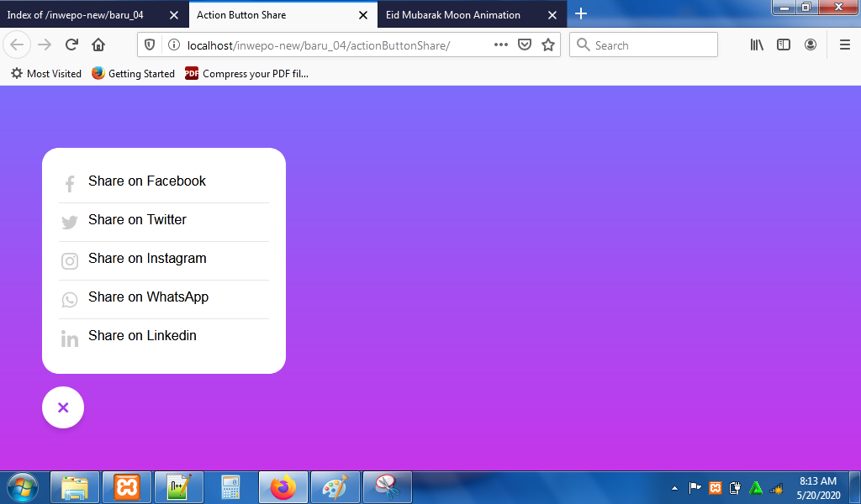
Task: Switch to Eid Mubarak Moon Animation tab
Action: click(453, 15)
